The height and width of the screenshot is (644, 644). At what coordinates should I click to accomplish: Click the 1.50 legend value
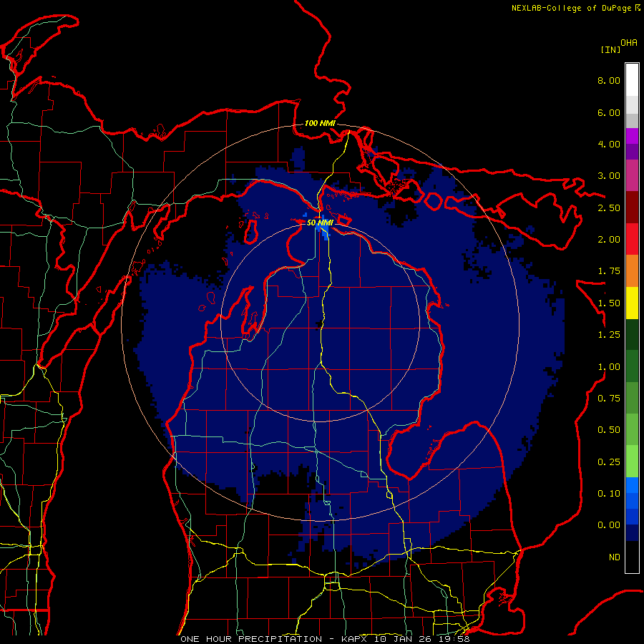(x=609, y=303)
